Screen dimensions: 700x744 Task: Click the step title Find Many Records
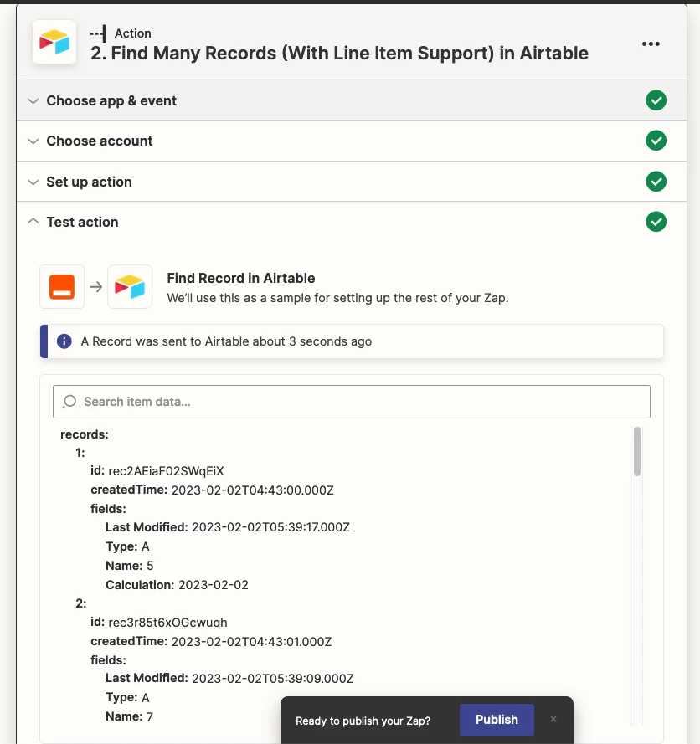pyautogui.click(x=339, y=54)
